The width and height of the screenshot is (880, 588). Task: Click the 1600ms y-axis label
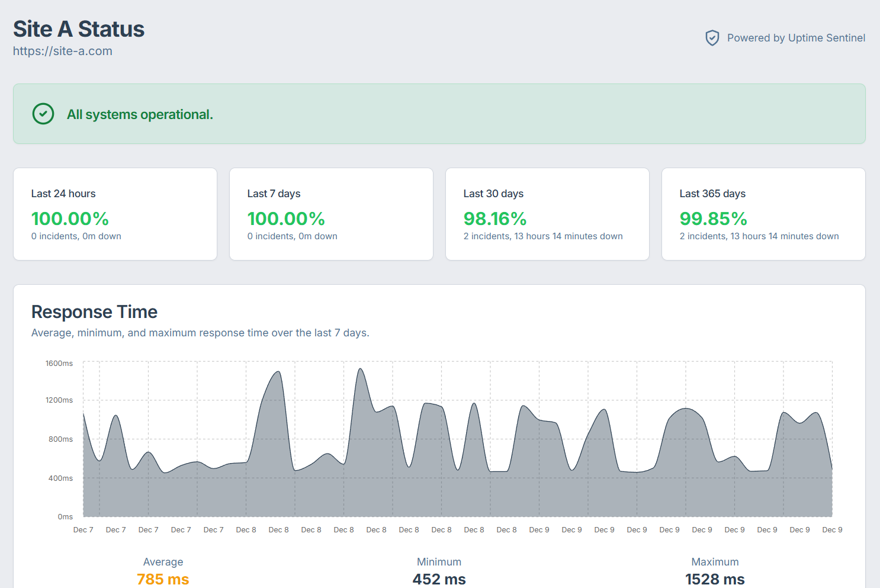(59, 364)
